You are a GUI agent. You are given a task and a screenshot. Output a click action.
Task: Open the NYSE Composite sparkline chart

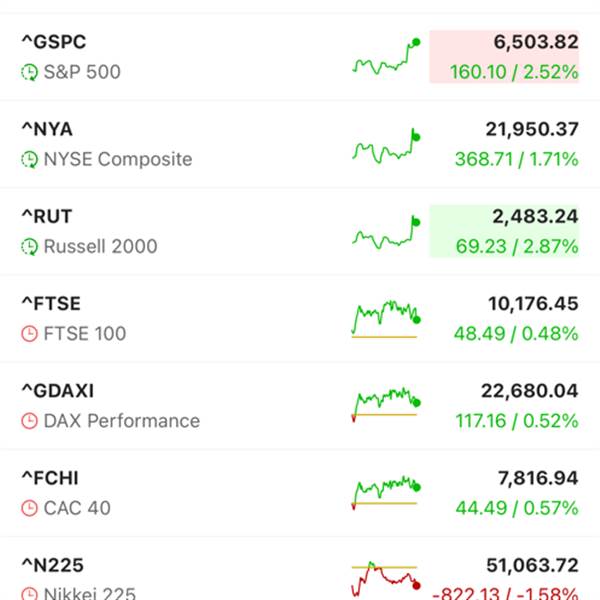pos(385,145)
